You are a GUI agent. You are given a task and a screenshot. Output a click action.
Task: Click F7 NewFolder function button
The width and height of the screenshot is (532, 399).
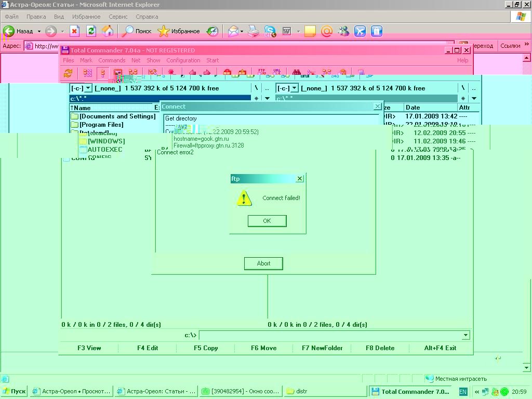tap(322, 348)
